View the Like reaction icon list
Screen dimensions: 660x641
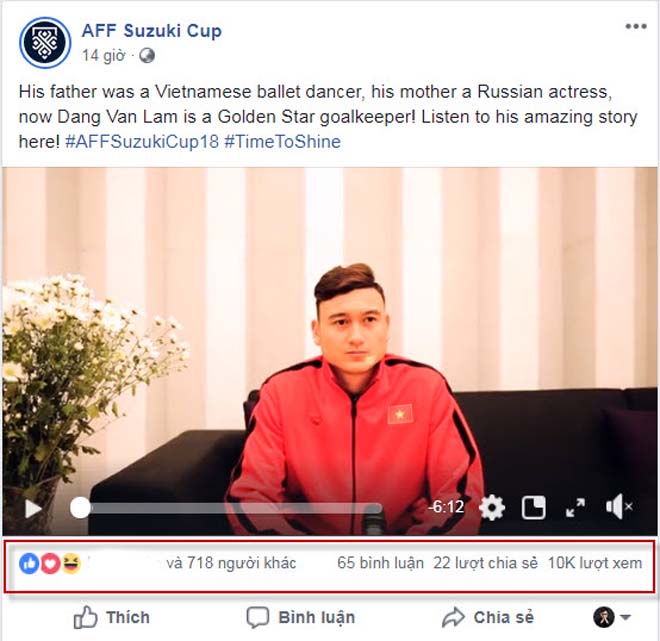(x=29, y=563)
